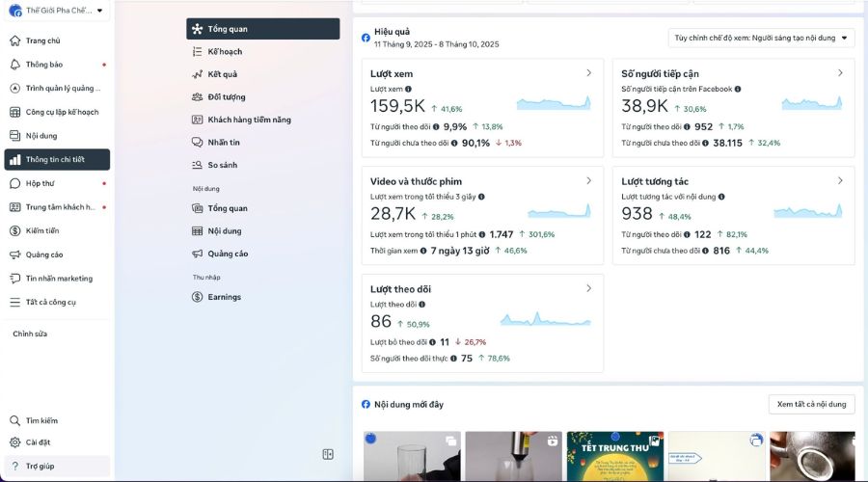Open the page switcher dropdown Thế Giới Pha Chế
The height and width of the screenshot is (482, 868).
(57, 10)
